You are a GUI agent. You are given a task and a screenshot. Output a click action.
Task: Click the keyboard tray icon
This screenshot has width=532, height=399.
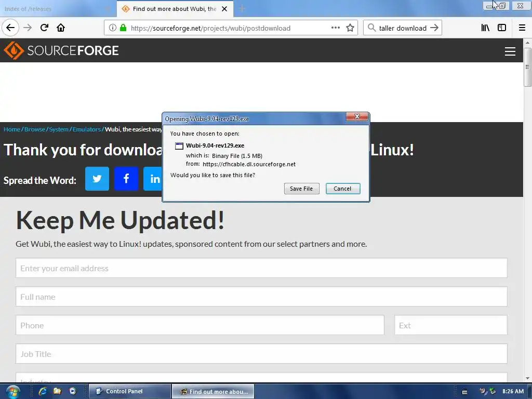point(465,392)
